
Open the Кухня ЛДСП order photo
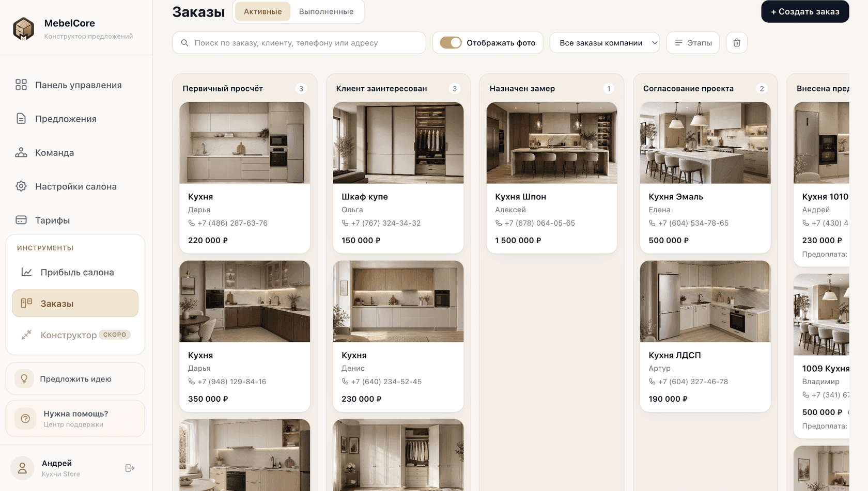click(705, 302)
